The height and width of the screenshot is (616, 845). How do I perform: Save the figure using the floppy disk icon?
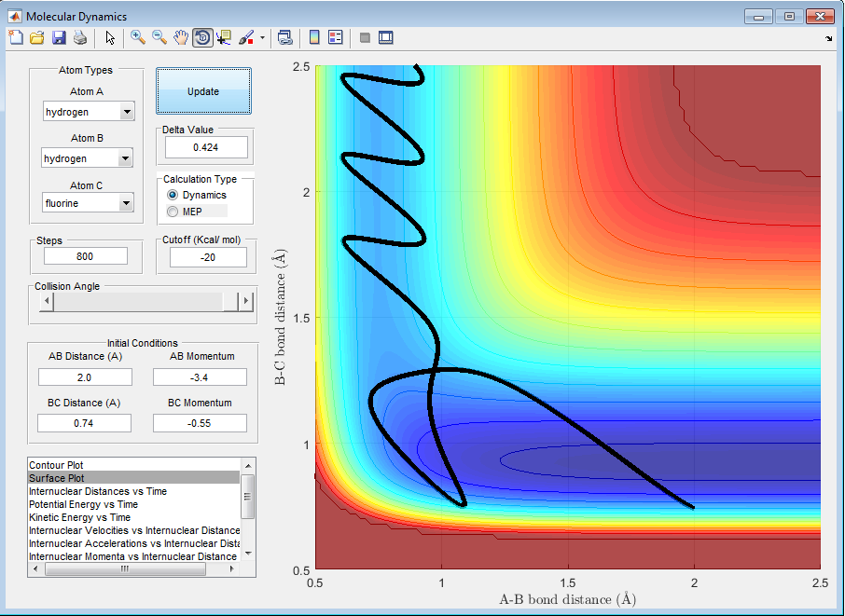click(x=59, y=37)
